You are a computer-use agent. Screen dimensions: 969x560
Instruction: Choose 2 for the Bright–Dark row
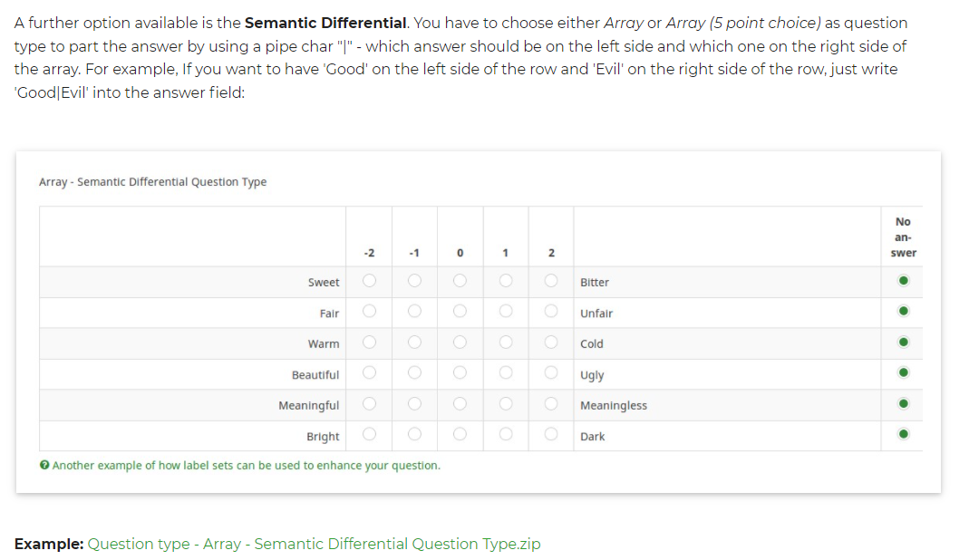[550, 436]
